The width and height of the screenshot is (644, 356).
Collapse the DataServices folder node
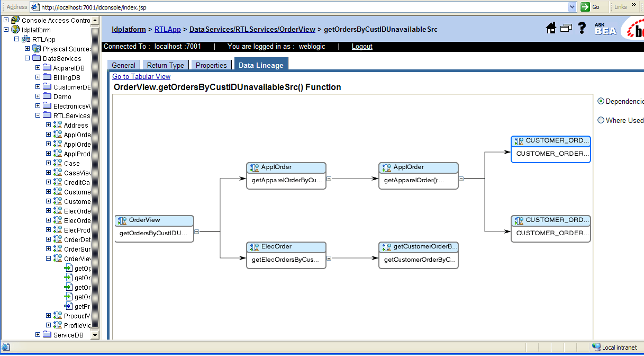28,58
